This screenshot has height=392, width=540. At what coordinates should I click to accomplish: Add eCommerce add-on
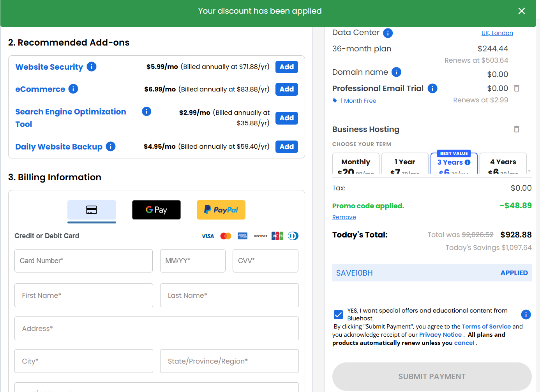click(x=287, y=89)
